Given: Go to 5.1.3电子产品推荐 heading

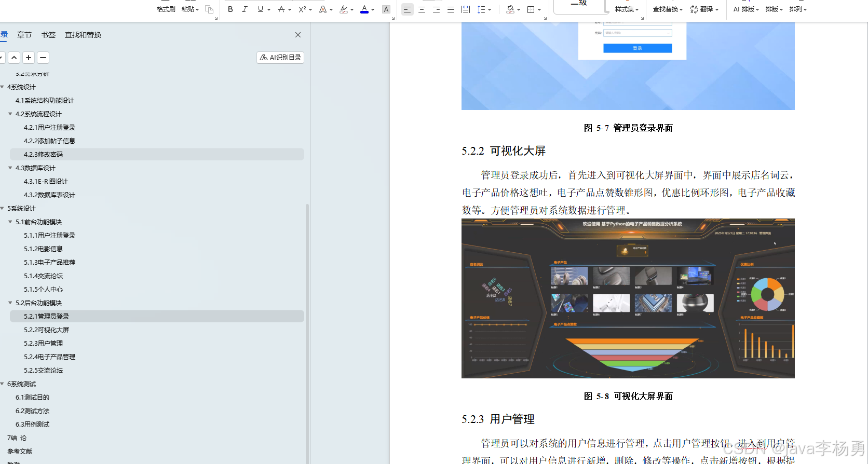Looking at the screenshot, I should (49, 263).
